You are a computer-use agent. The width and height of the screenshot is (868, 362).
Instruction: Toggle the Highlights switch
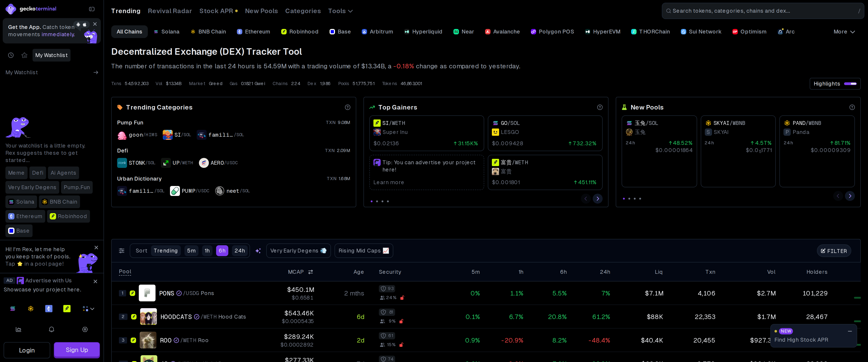point(850,83)
